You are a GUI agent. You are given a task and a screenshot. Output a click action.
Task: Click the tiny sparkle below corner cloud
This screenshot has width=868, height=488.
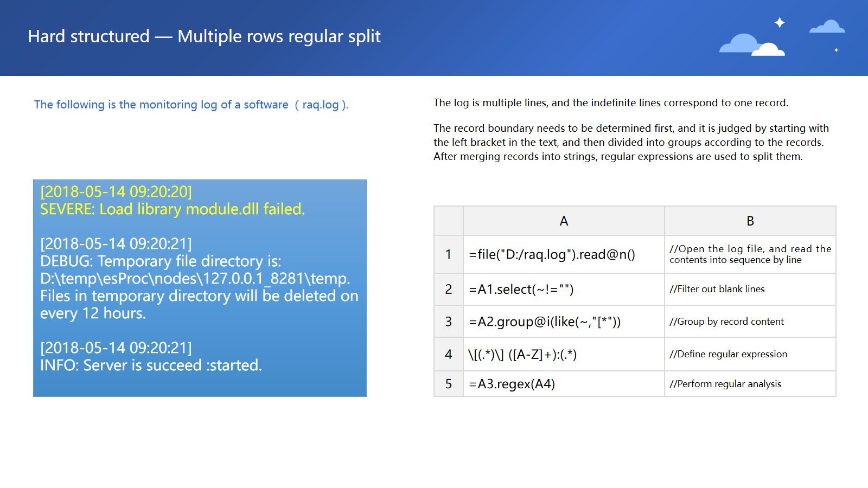[x=836, y=50]
